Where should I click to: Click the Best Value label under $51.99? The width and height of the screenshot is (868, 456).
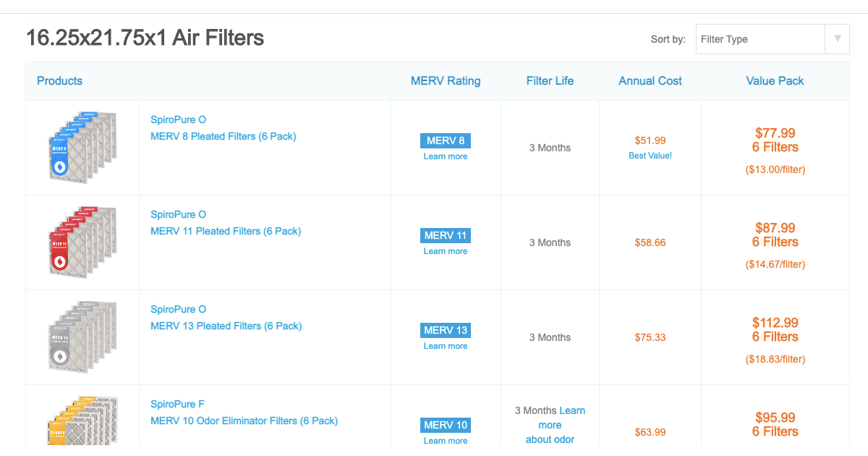click(x=650, y=156)
